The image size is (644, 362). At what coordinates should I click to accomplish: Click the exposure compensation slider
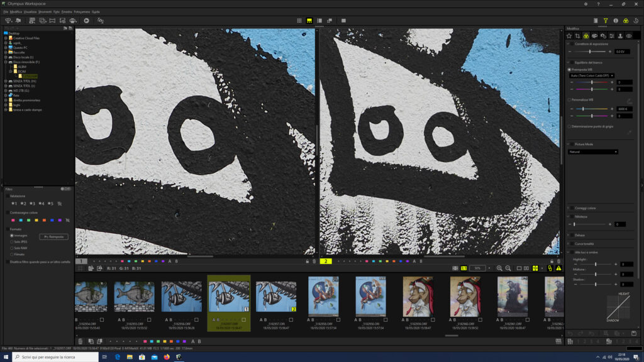click(x=590, y=52)
